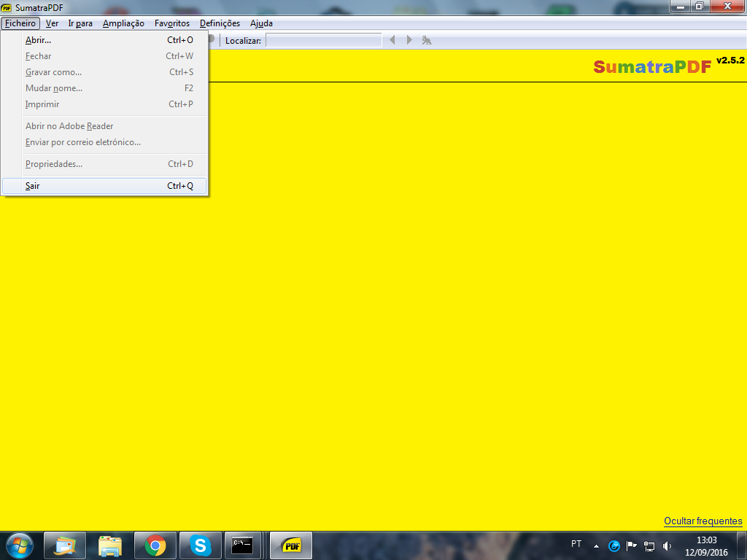This screenshot has height=560, width=747.
Task: Open the first pinned taskbar app icon
Action: point(65,545)
